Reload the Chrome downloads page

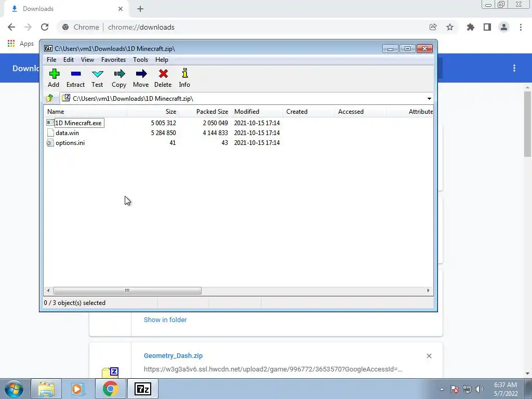(x=45, y=27)
